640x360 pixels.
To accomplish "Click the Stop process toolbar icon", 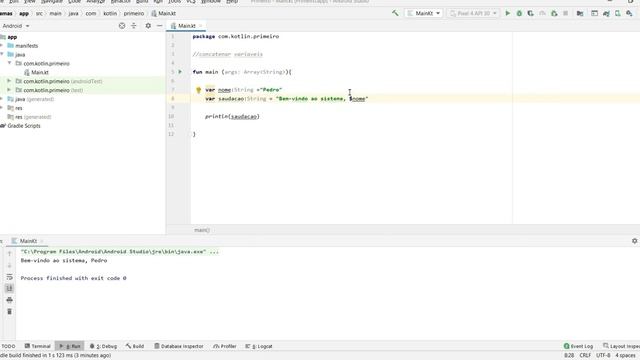I will (566, 13).
